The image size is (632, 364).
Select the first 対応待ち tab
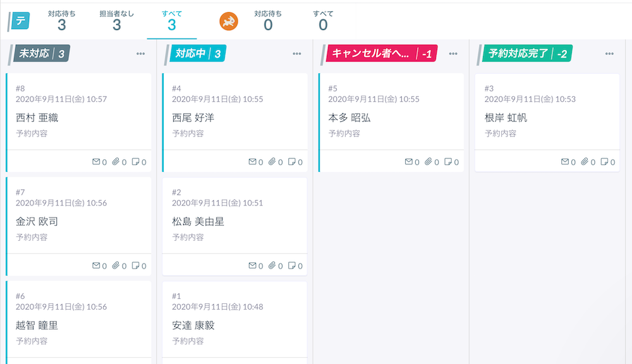[62, 21]
